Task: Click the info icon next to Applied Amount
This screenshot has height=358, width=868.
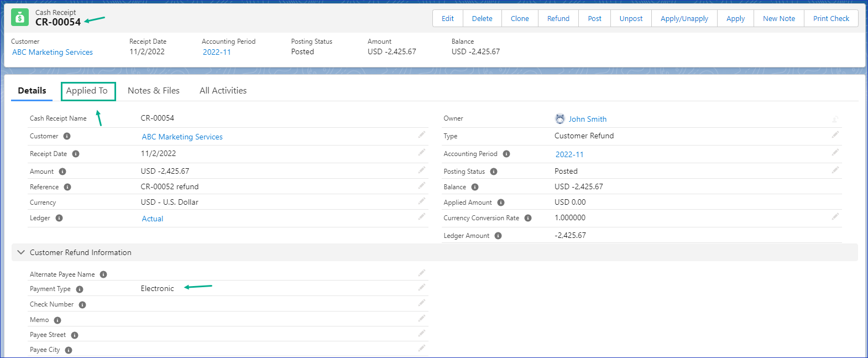Action: 501,203
